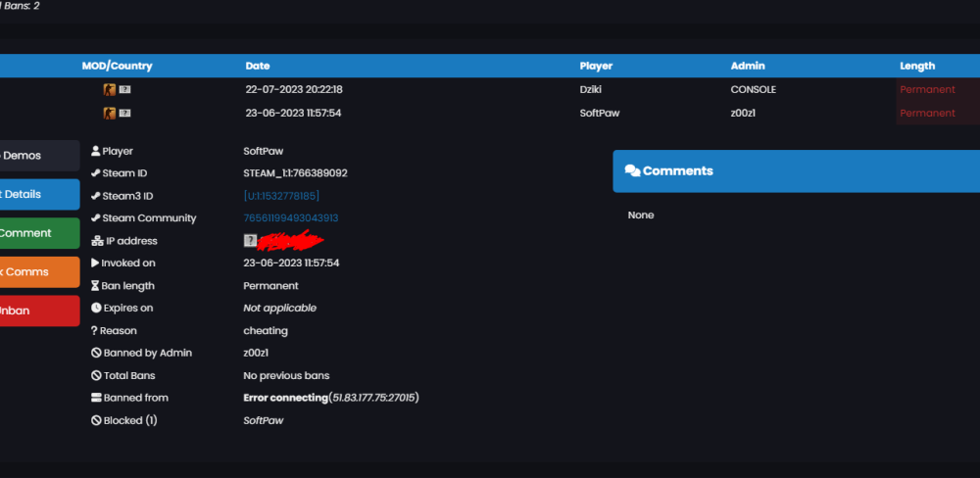Click the game mod icon in Dziki row
The image size is (980, 478).
click(x=110, y=90)
